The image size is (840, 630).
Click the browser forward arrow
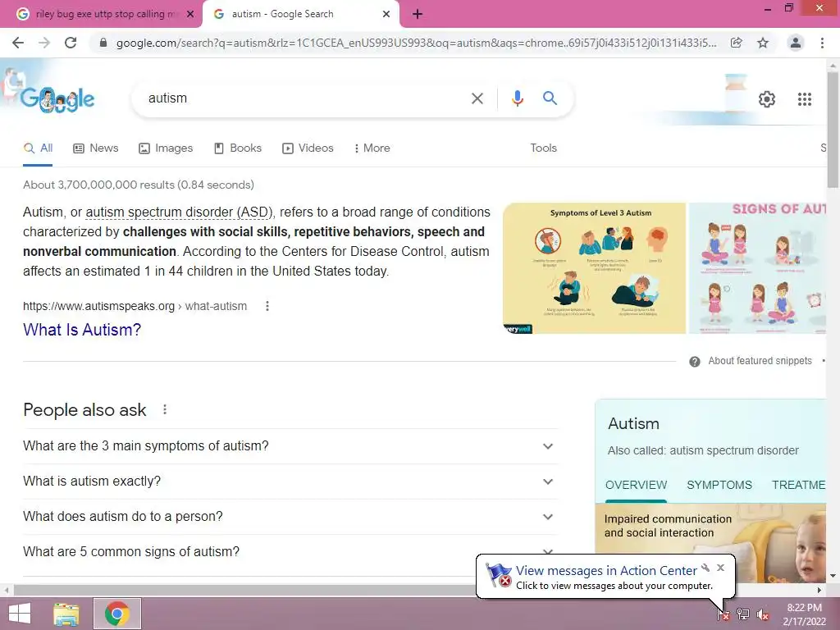point(44,43)
